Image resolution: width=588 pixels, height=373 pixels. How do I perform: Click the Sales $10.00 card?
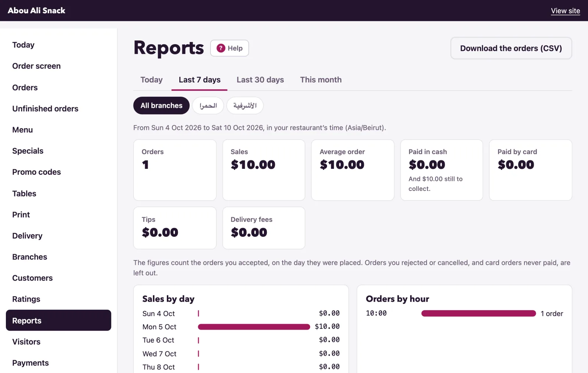click(x=264, y=170)
